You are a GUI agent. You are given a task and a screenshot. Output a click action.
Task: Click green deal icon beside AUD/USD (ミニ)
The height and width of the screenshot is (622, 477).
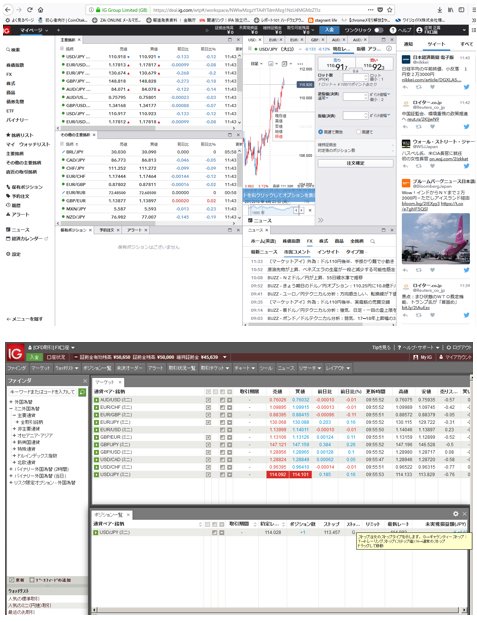[96, 400]
